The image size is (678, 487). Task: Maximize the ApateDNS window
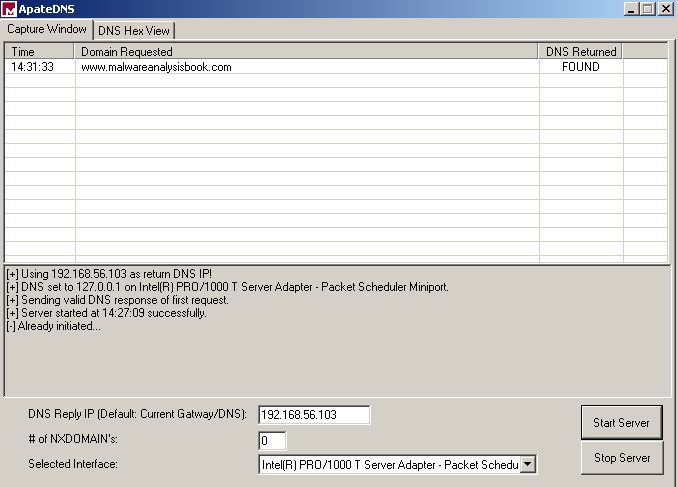(648, 9)
